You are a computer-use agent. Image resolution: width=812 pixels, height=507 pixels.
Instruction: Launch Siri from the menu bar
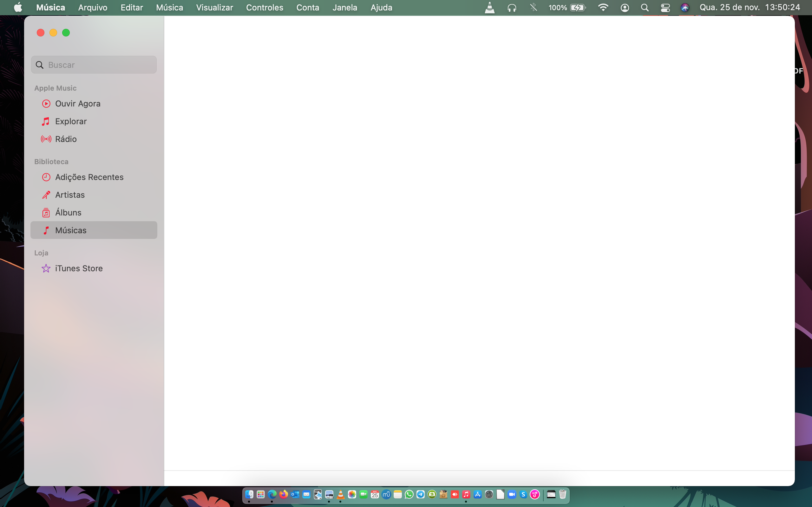point(685,7)
